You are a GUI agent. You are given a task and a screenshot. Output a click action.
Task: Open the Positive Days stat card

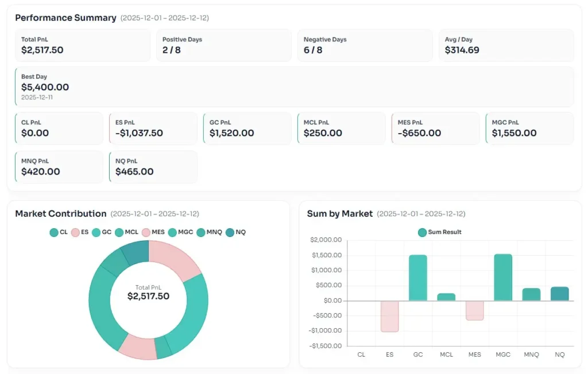point(223,45)
